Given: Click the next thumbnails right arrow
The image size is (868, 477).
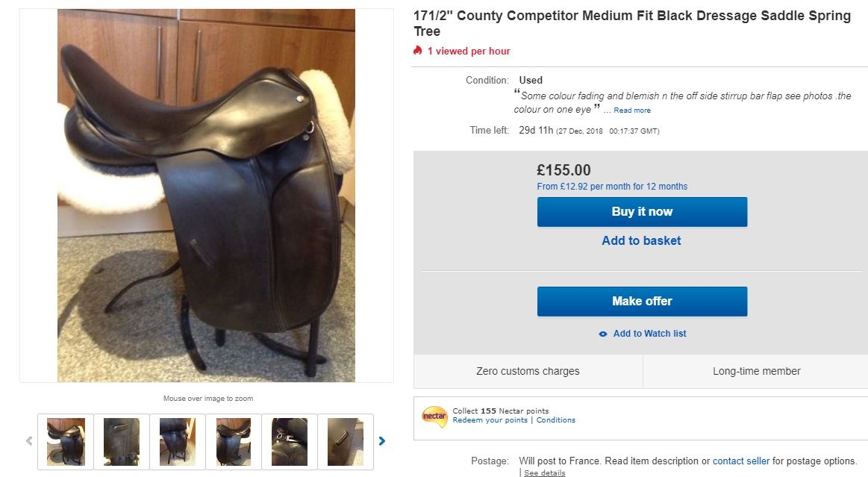Looking at the screenshot, I should click(x=382, y=441).
